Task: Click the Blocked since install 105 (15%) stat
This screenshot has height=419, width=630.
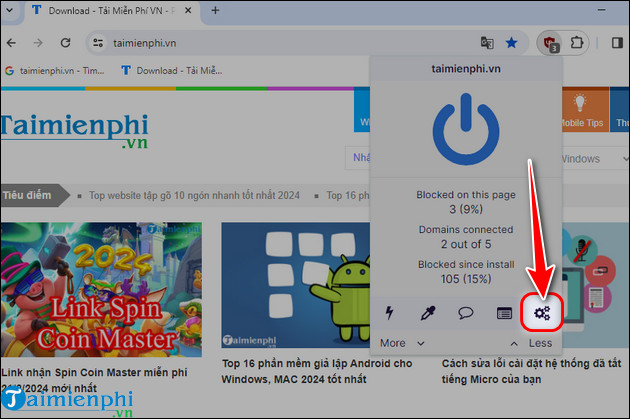Action: pyautogui.click(x=466, y=272)
